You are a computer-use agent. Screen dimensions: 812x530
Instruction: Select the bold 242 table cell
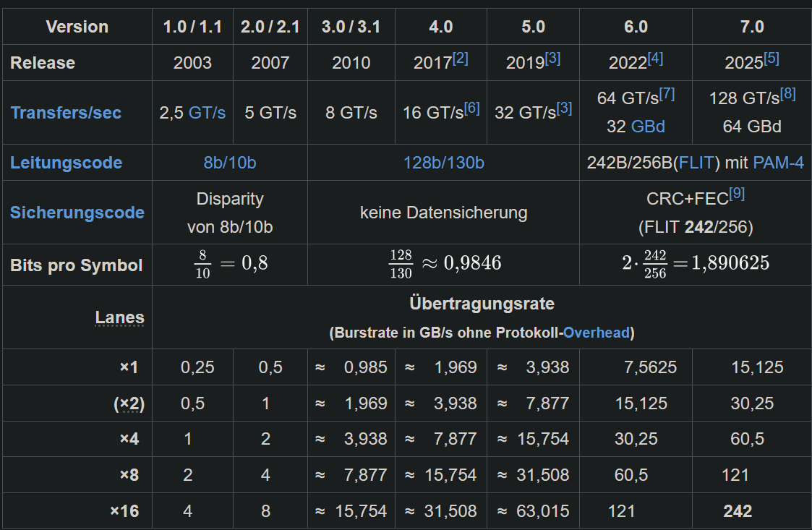coord(738,512)
